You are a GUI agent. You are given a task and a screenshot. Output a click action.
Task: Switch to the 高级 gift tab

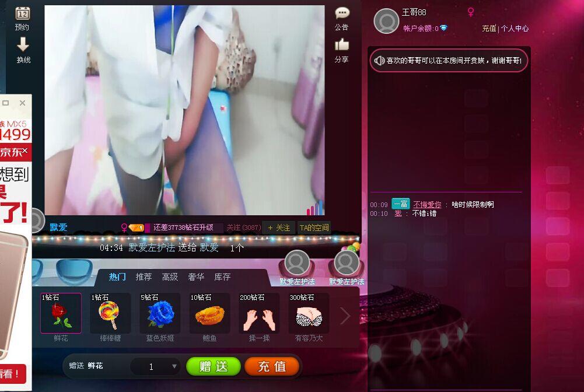point(170,277)
